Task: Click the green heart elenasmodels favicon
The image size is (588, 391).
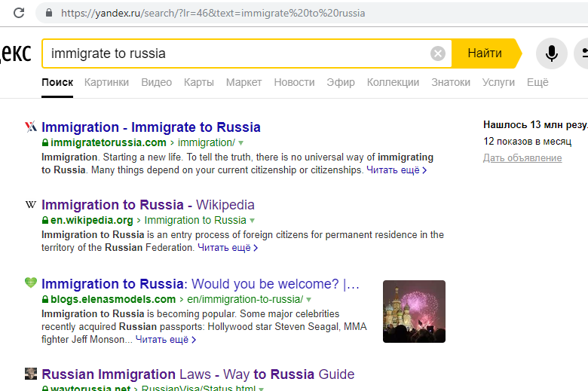Action: click(31, 283)
